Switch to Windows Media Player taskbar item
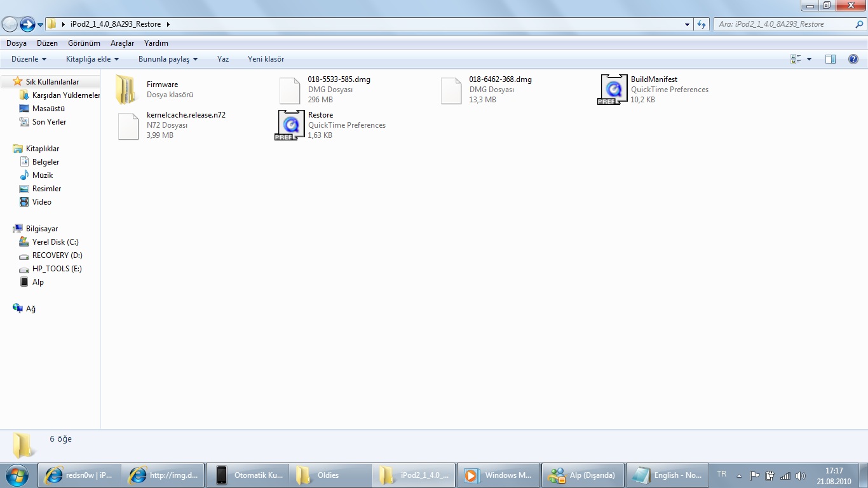The height and width of the screenshot is (488, 868). [499, 475]
